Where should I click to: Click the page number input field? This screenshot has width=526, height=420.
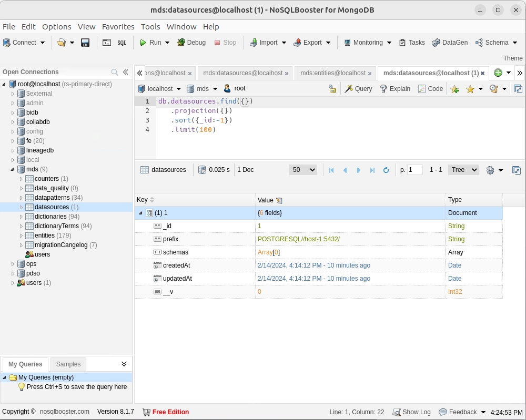click(414, 170)
